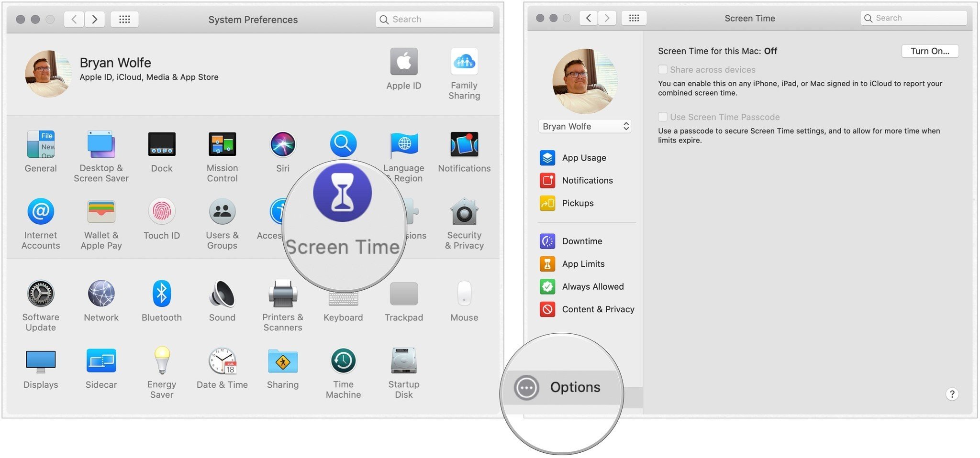Focus the System Preferences search field
The width and height of the screenshot is (980, 458).
434,19
